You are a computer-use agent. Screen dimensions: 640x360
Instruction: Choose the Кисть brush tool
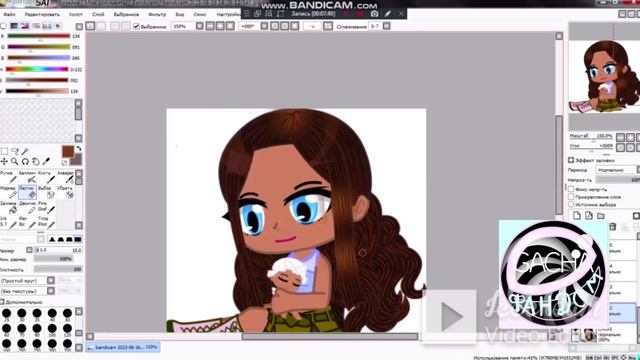(x=46, y=177)
